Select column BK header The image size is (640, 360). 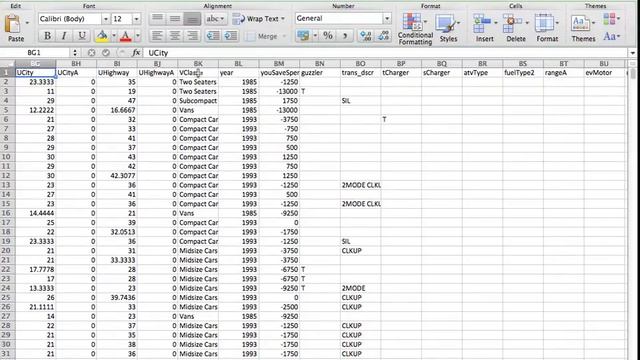pos(198,64)
